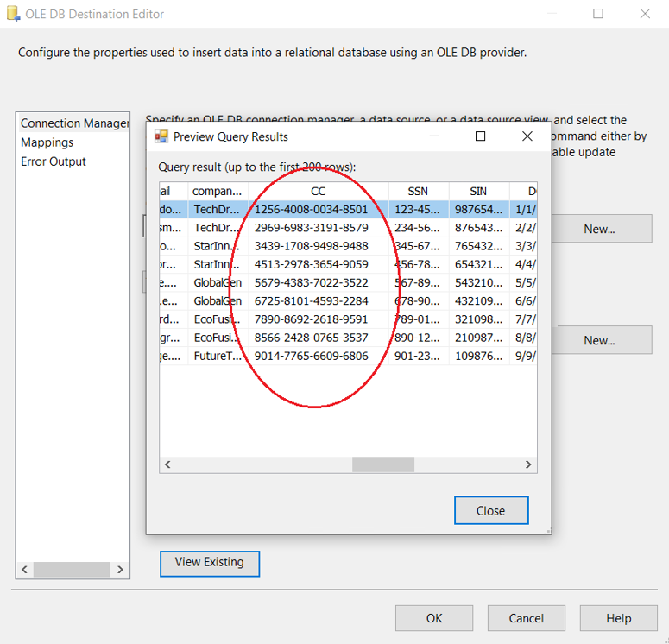Viewport: 669px width, 644px height.
Task: Select the Connection Manager page
Action: (74, 123)
